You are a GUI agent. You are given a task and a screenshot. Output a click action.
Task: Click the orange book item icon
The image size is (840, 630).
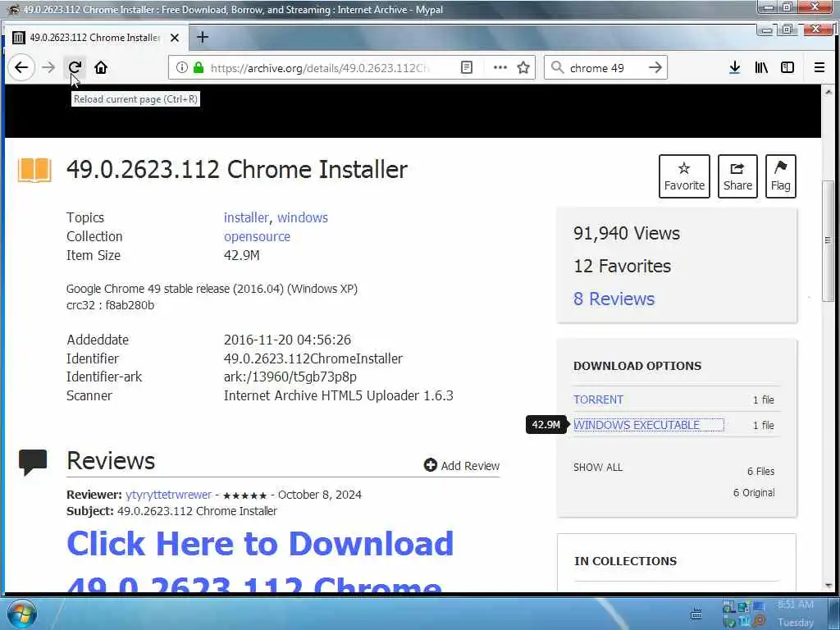coord(34,171)
